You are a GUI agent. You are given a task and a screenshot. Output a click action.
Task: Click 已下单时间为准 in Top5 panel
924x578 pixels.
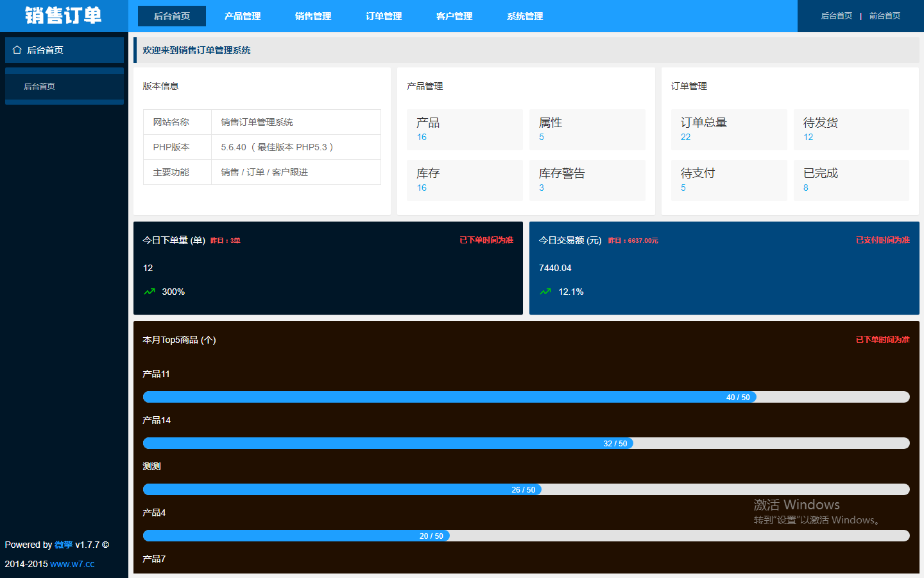[x=882, y=340]
